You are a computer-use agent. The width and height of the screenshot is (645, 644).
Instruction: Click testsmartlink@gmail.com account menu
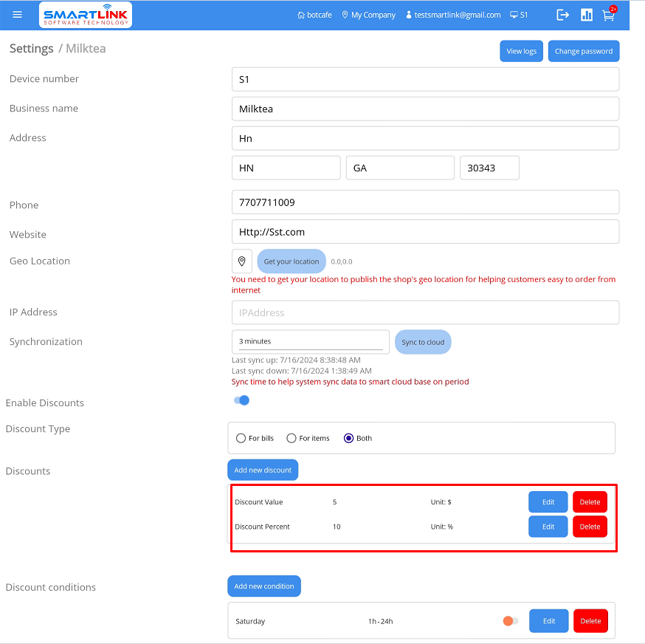(452, 15)
